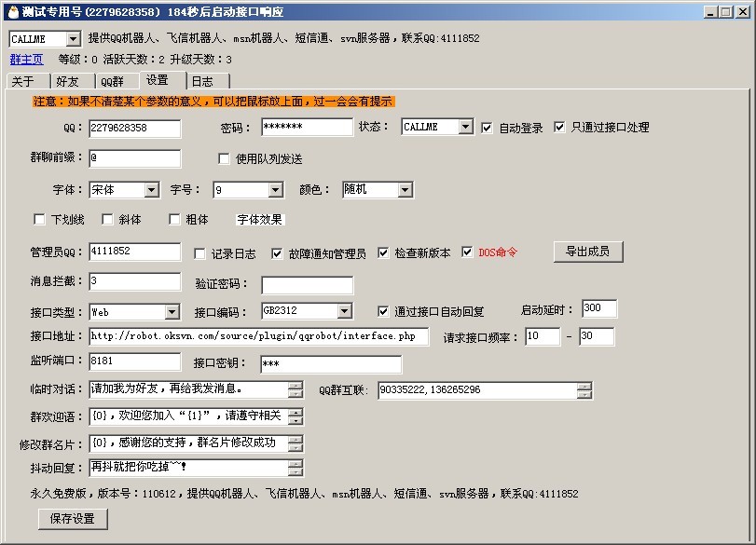Enable the 使用队列发送 checkbox

point(223,158)
